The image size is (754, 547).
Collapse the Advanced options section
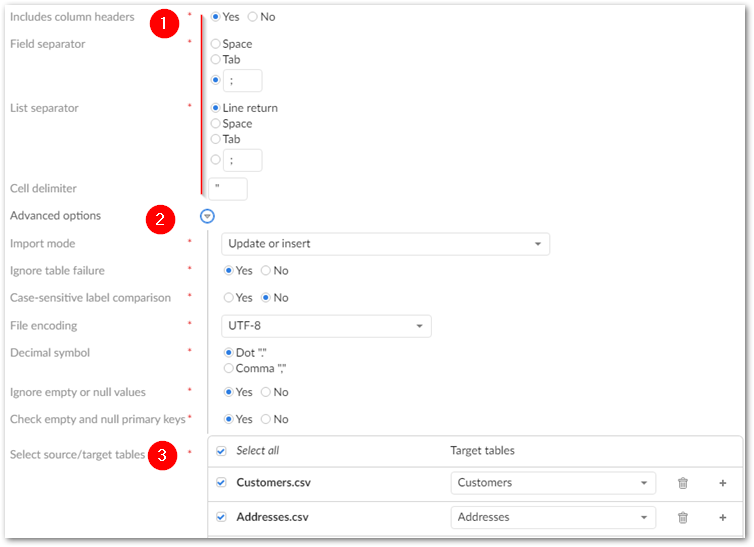(207, 216)
